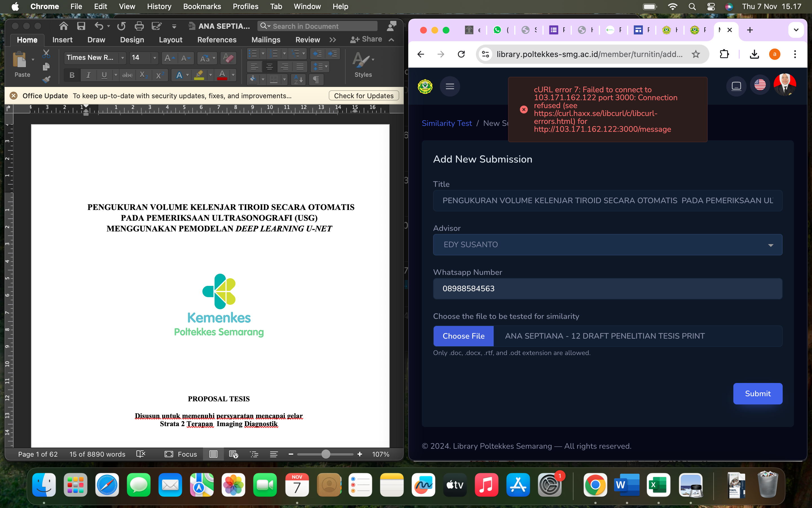The image size is (812, 508).
Task: Click Check for Updates button
Action: 364,96
